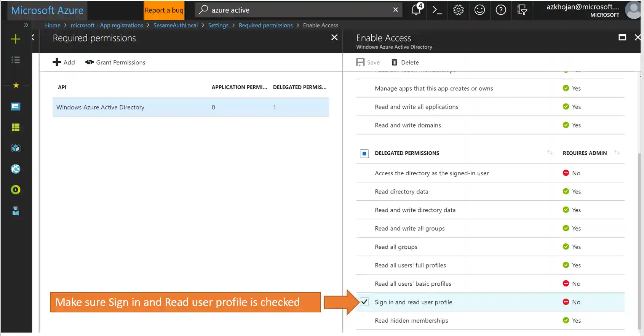Click the Report a bug button
Viewport: 644px width, 336px height.
pyautogui.click(x=164, y=10)
